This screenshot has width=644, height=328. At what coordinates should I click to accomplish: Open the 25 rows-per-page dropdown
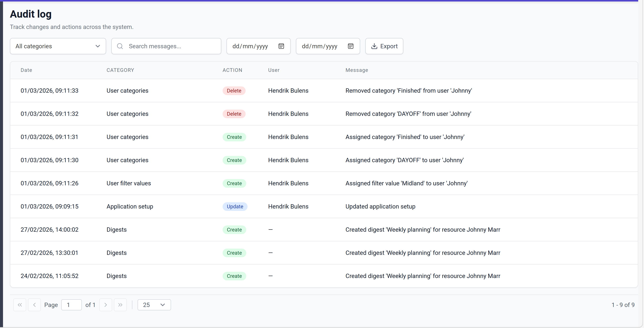pos(154,305)
